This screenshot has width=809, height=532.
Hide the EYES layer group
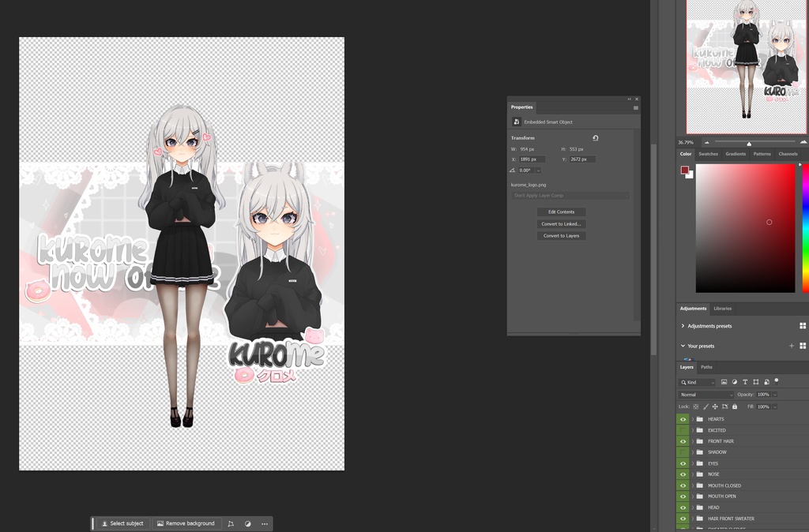(683, 463)
